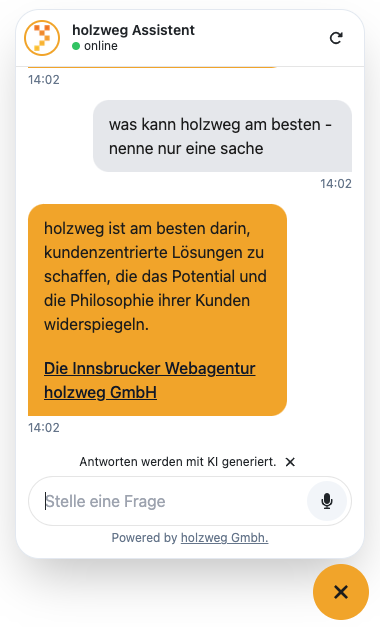Viewport: 380px width, 627px height.
Task: Click the green online status dot
Action: coord(76,46)
